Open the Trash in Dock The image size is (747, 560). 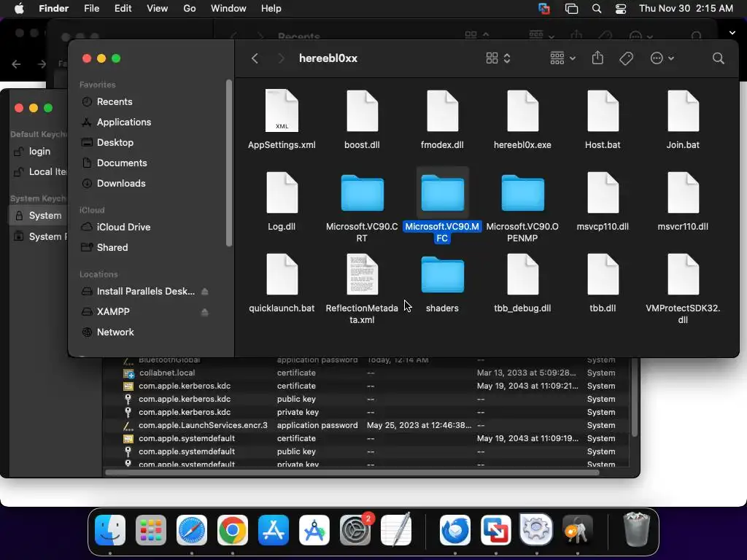636,529
